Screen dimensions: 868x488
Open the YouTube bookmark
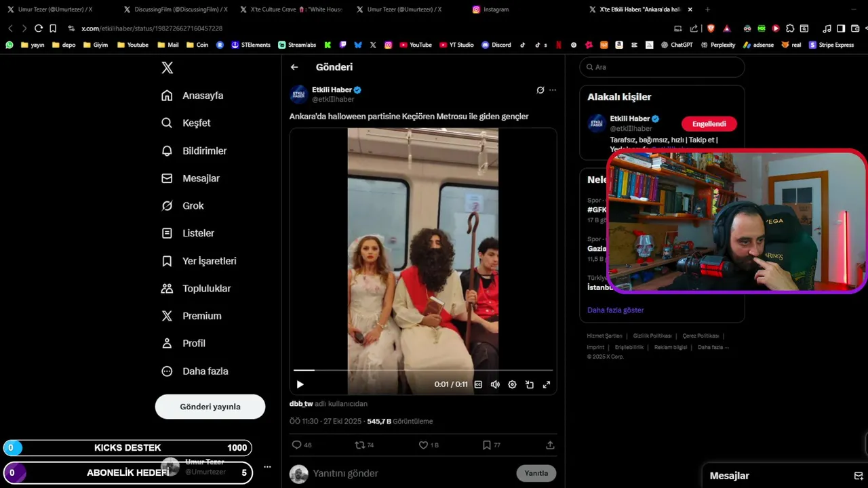pos(416,45)
